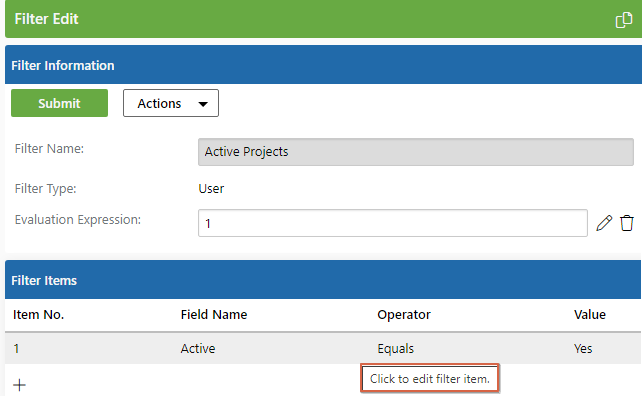Select filter item row 1

coord(323,348)
